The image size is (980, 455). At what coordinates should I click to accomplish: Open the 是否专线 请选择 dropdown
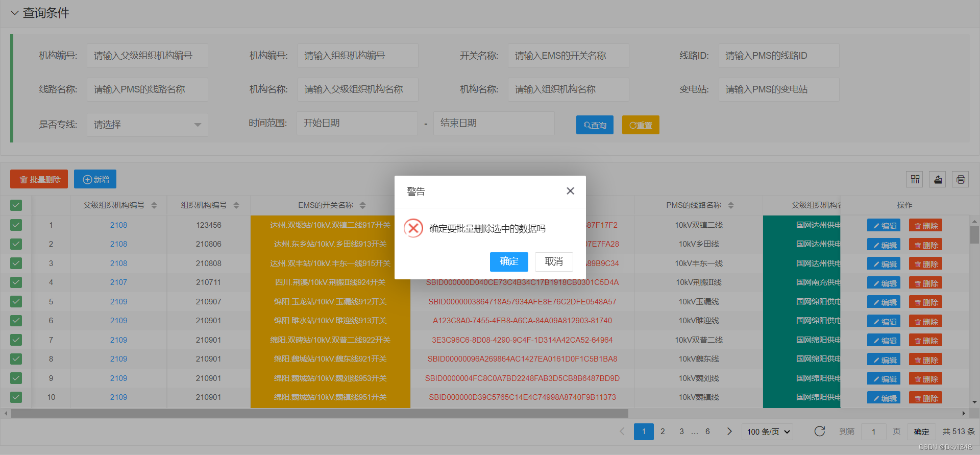click(x=147, y=125)
